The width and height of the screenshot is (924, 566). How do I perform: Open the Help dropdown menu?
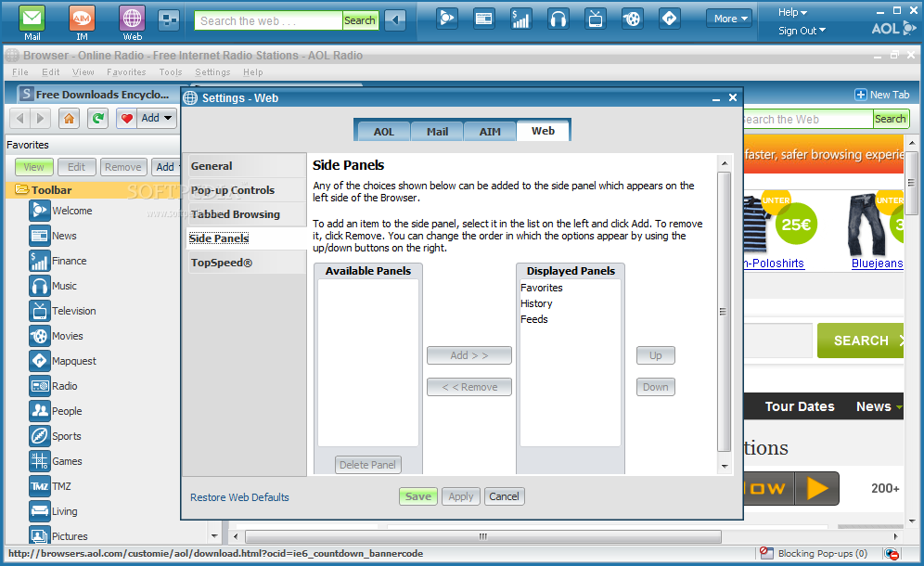pyautogui.click(x=792, y=12)
